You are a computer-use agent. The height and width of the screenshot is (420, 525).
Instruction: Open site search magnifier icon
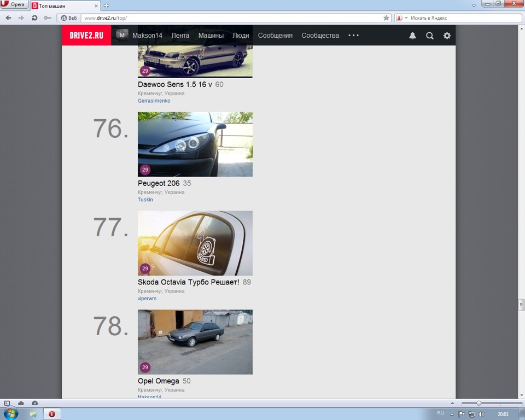(430, 36)
